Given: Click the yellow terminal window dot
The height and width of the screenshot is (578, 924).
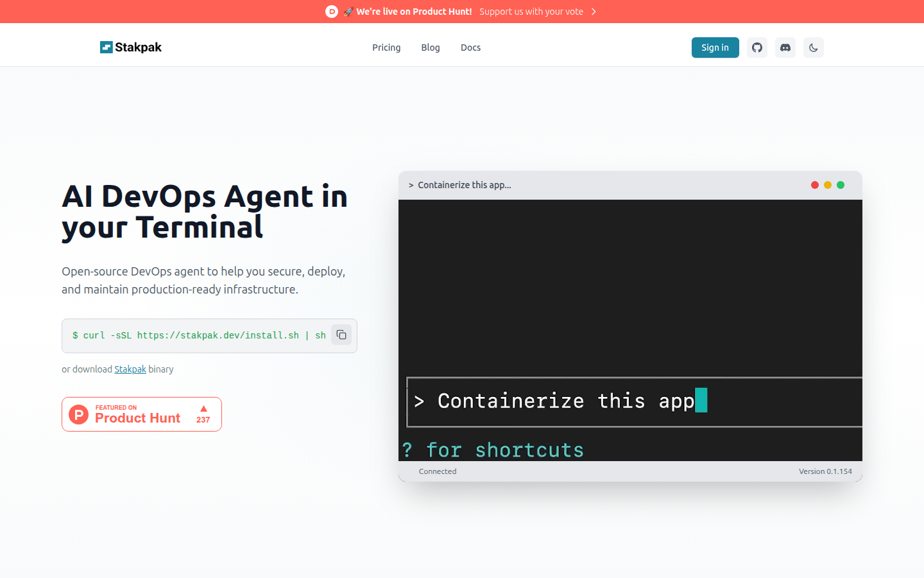Looking at the screenshot, I should 828,185.
